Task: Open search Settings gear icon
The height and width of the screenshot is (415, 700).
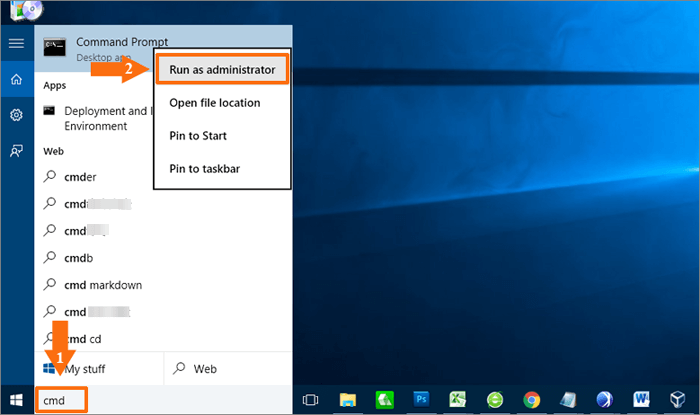Action: point(17,115)
